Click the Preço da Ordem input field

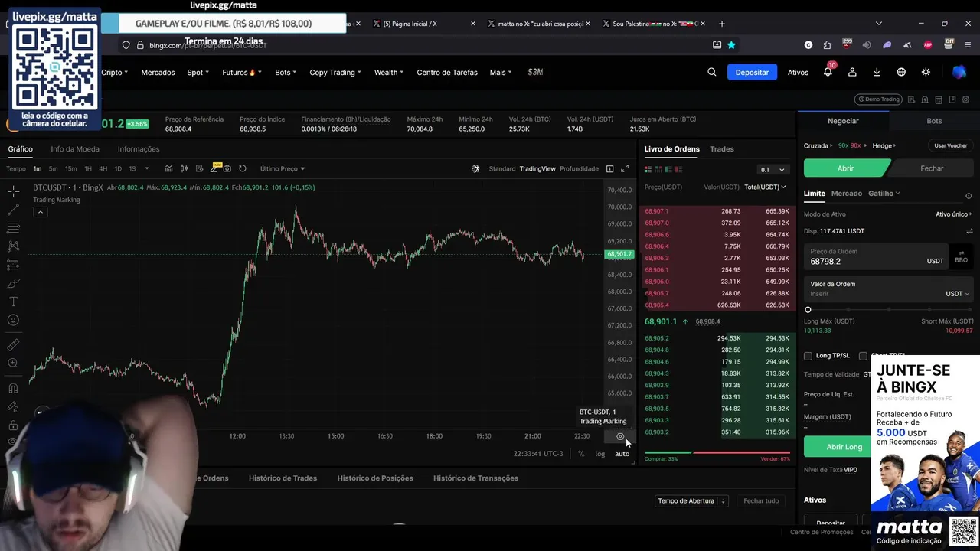[877, 257]
